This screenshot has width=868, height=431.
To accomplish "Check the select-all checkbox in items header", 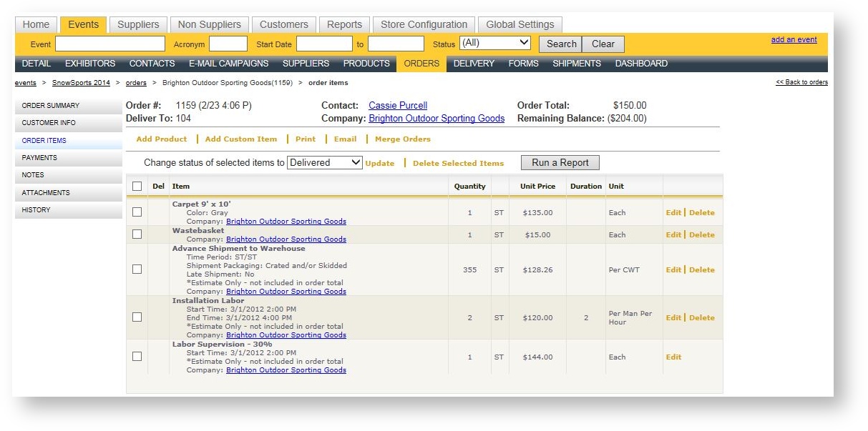I will 136,186.
